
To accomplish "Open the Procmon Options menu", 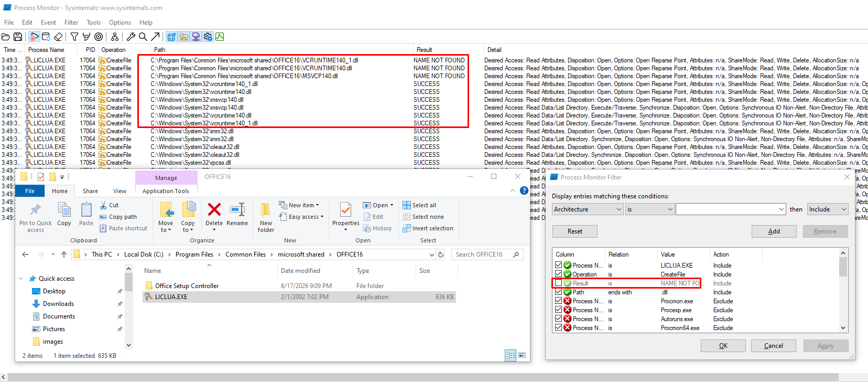I will click(120, 23).
